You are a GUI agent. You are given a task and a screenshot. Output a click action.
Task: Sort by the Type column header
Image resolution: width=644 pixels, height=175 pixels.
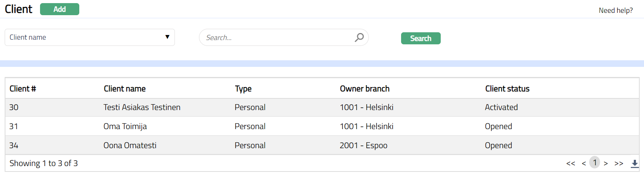point(243,89)
